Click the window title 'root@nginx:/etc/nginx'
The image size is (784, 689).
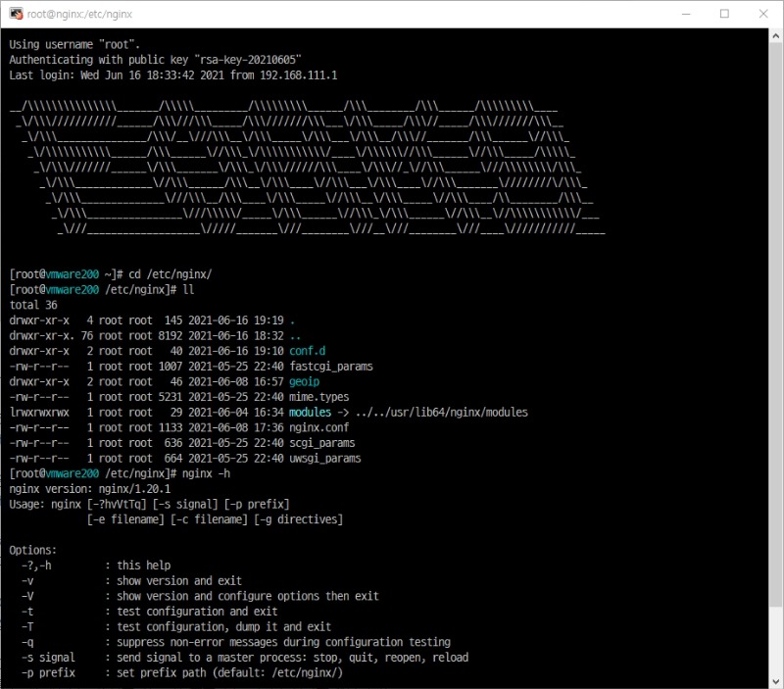pyautogui.click(x=79, y=14)
